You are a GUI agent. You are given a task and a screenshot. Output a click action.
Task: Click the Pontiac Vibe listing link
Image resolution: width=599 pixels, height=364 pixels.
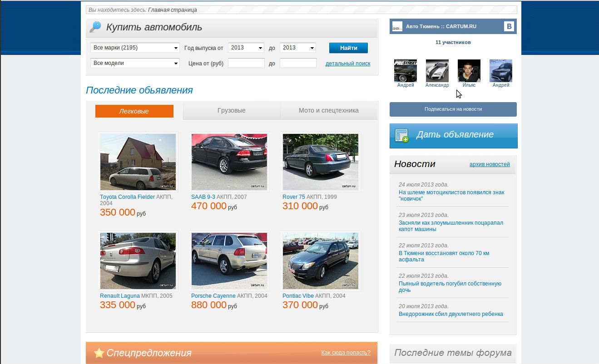(x=298, y=296)
